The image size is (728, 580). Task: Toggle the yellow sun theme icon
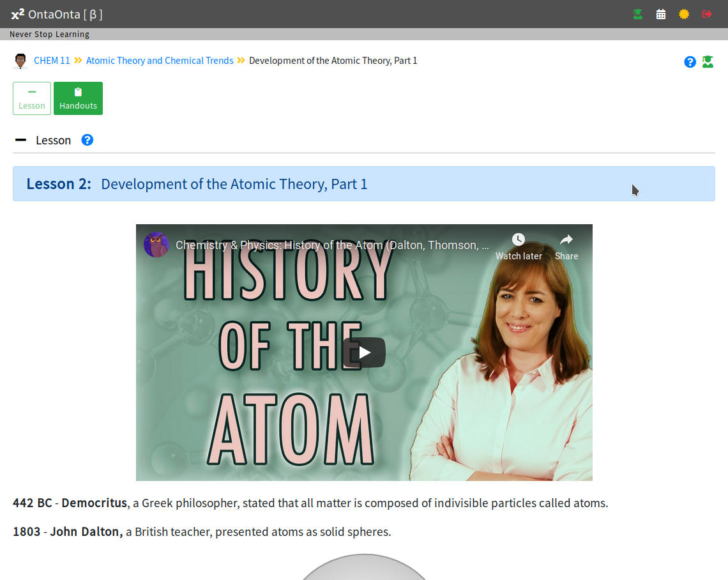click(684, 15)
